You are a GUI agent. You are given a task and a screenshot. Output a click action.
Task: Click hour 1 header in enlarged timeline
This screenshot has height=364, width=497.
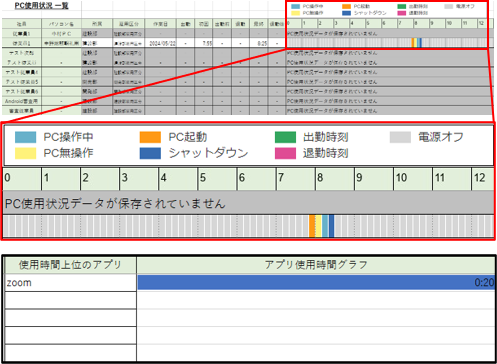[61, 179]
